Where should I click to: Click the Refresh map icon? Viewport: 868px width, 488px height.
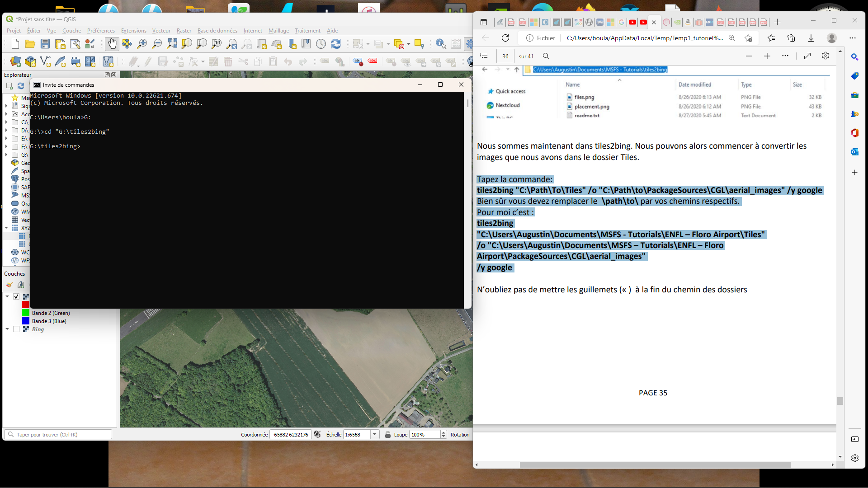tap(336, 44)
